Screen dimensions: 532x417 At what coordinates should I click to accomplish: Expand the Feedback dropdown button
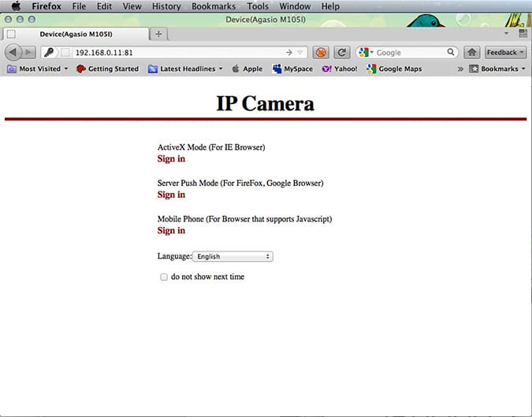pos(505,52)
